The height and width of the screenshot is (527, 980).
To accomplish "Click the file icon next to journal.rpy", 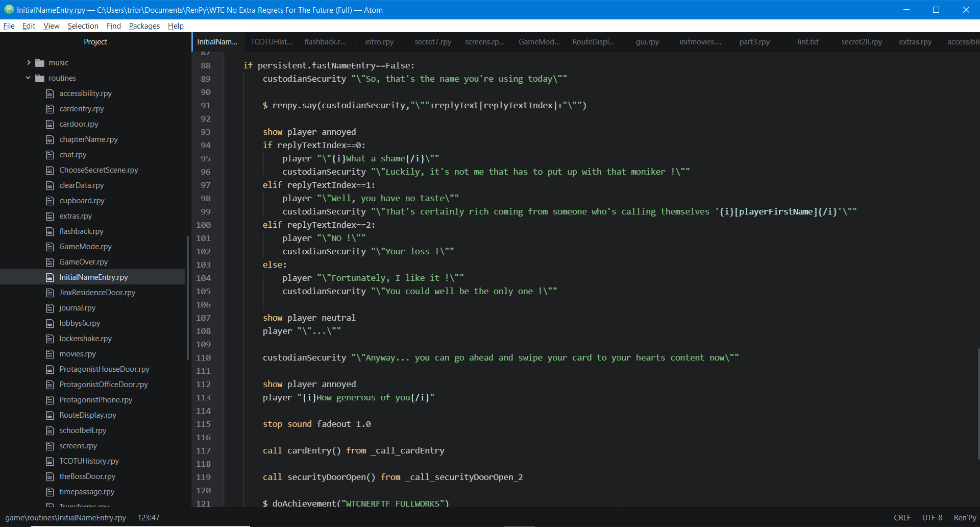I will point(50,307).
